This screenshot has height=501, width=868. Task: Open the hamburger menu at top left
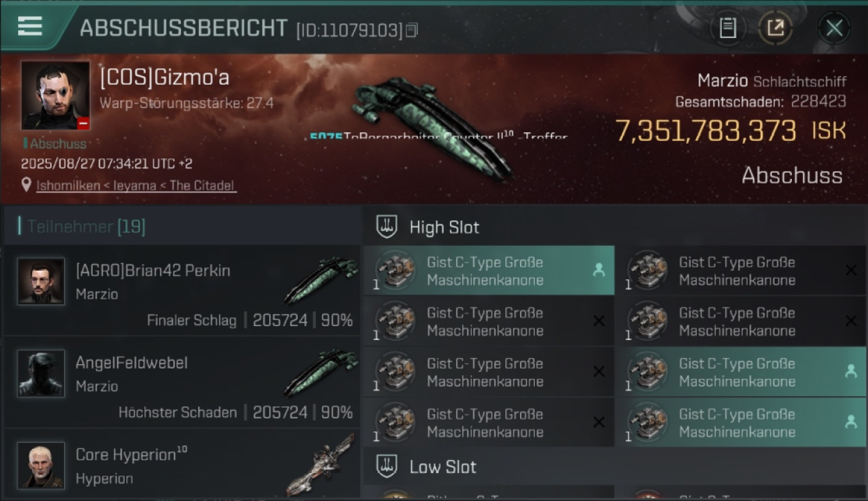(30, 27)
